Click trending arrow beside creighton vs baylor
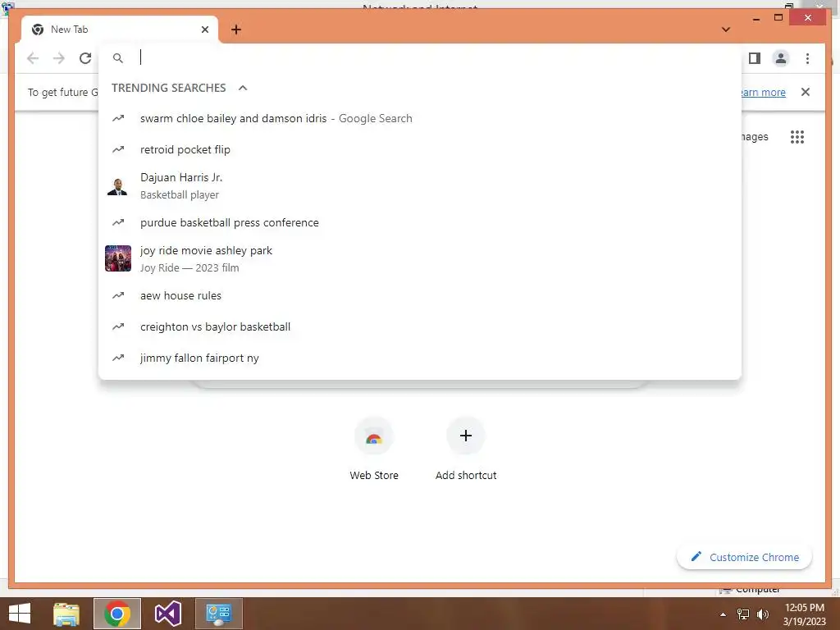 pyautogui.click(x=118, y=326)
